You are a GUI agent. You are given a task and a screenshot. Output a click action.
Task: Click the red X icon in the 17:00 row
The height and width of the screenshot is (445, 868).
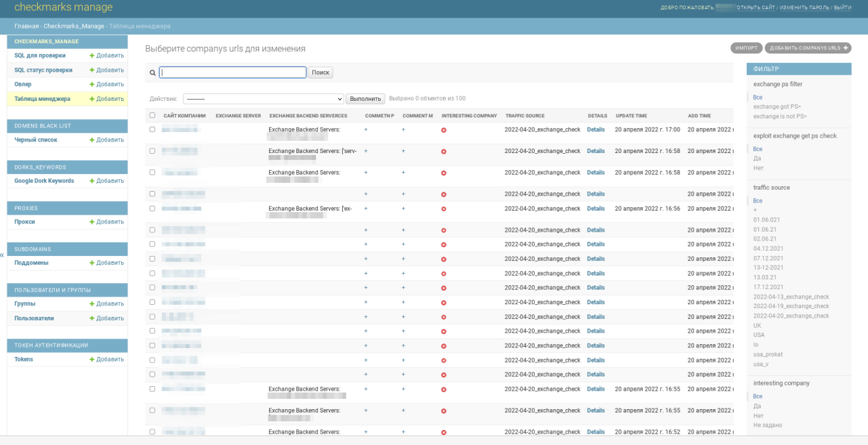coord(444,130)
